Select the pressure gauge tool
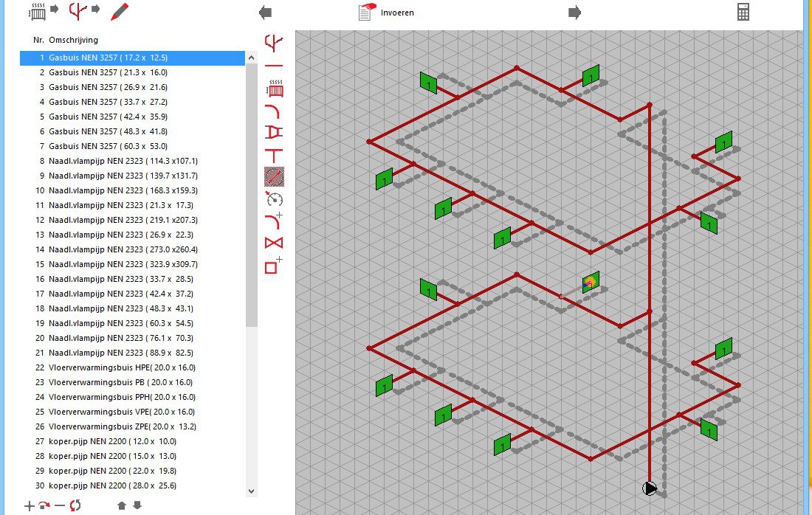 [275, 198]
